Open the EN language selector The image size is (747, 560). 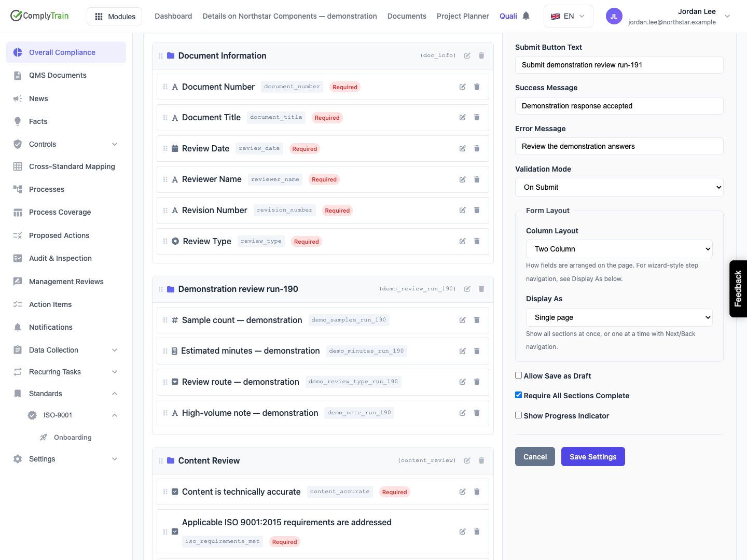[x=568, y=16]
